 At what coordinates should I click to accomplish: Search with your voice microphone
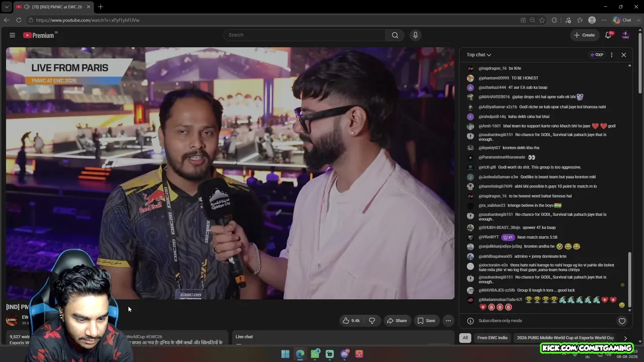coord(415,35)
